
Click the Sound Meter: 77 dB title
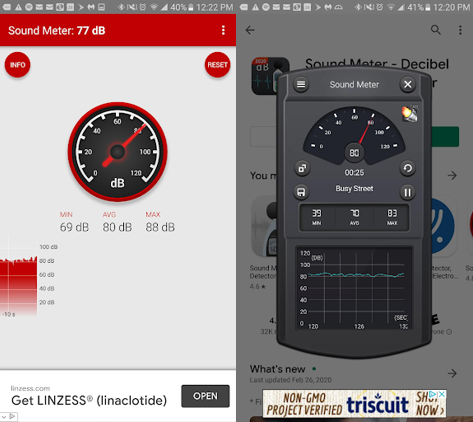tap(57, 31)
